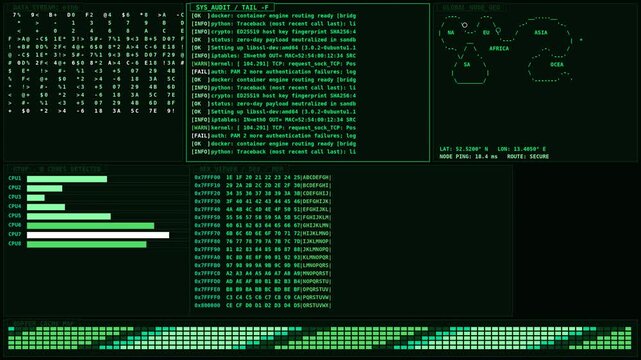Click the |BCDEFGHI| ASCII column
641x360 pixels.
pyautogui.click(x=316, y=186)
